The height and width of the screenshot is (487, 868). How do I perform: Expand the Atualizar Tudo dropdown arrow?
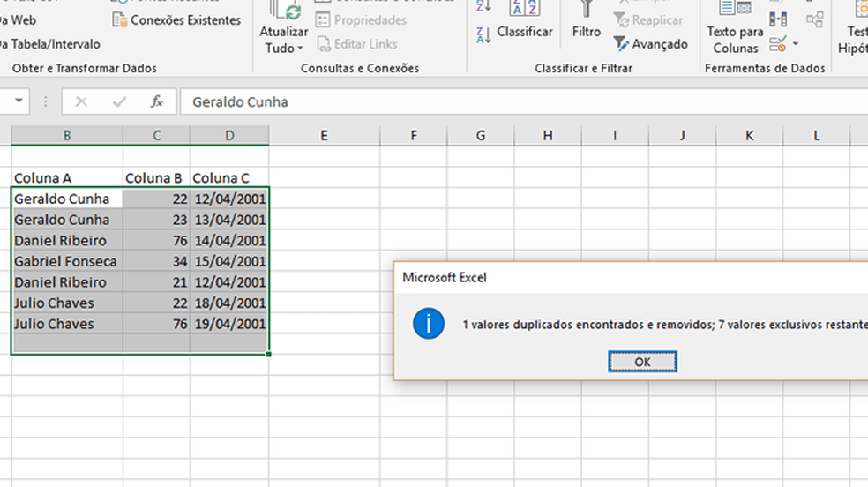coord(300,49)
